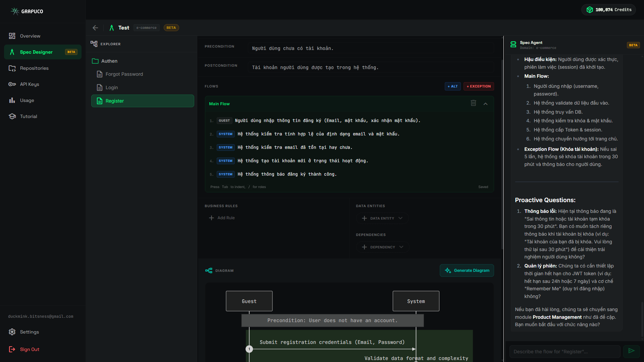
Task: Select the Forgot Password spec file
Action: pyautogui.click(x=124, y=74)
